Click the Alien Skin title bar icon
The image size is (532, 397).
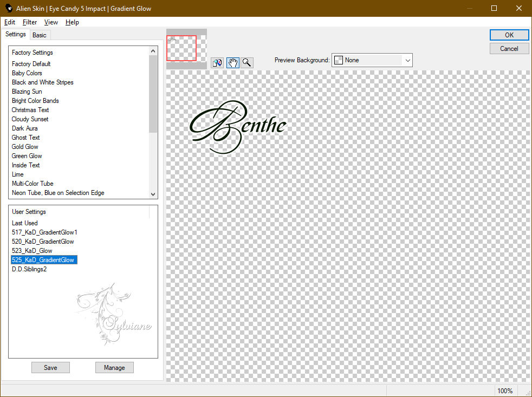pos(9,8)
